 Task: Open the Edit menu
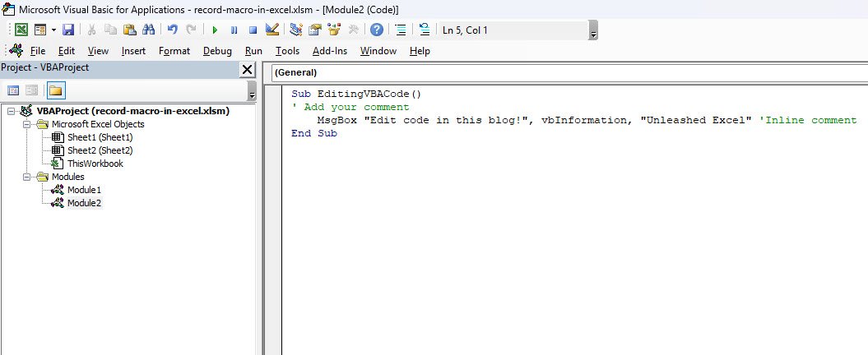pyautogui.click(x=67, y=51)
